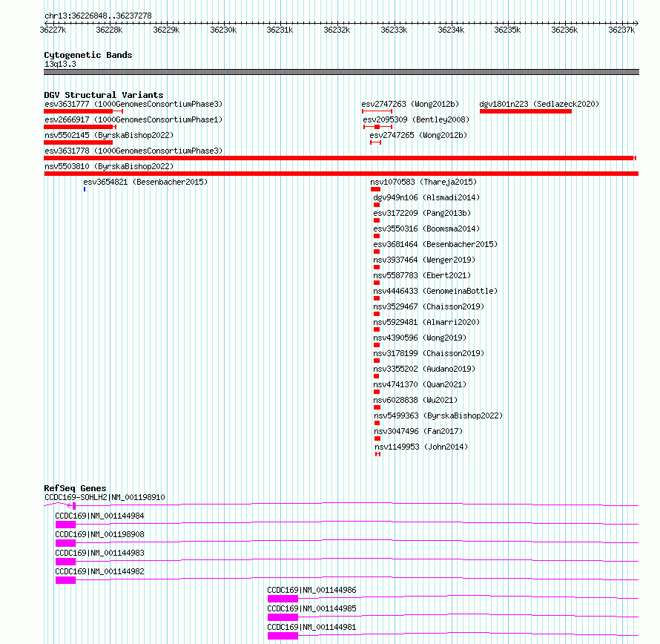Click CCDC169 NM_001144983 transcript label
Viewport: 660px width, 644px height.
coord(99,553)
